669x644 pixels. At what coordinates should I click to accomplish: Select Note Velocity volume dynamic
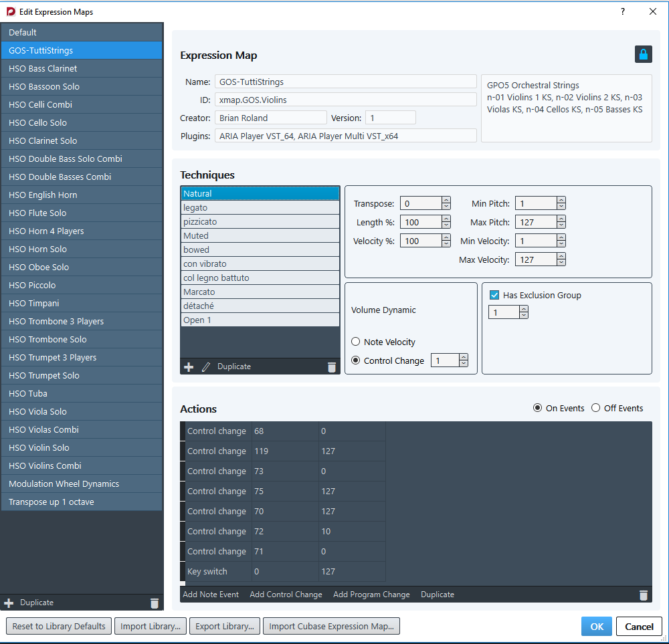point(355,342)
